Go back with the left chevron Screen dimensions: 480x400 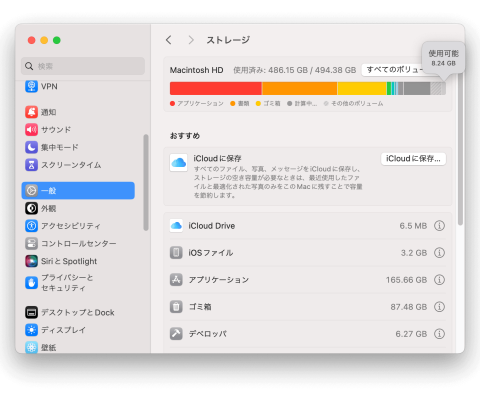pos(169,40)
